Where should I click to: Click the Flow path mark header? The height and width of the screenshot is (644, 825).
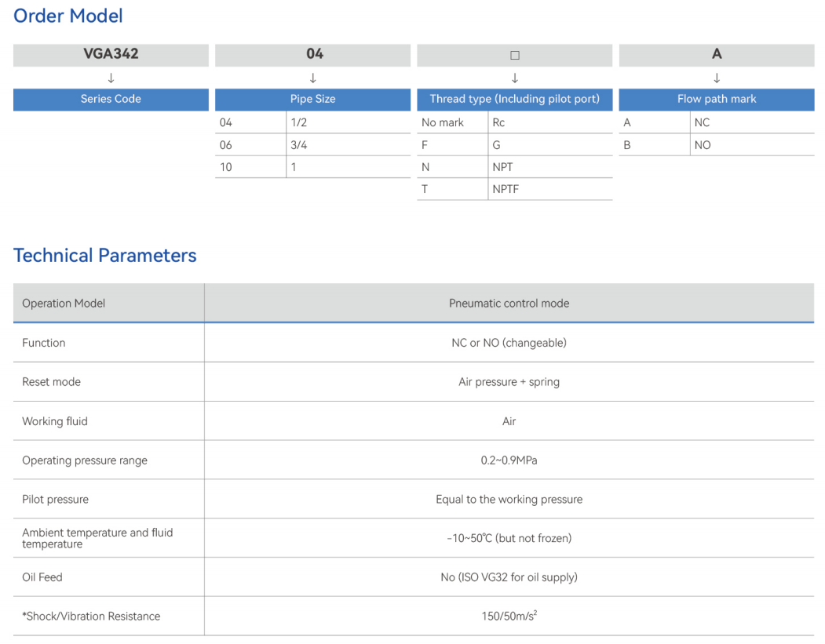pos(717,99)
